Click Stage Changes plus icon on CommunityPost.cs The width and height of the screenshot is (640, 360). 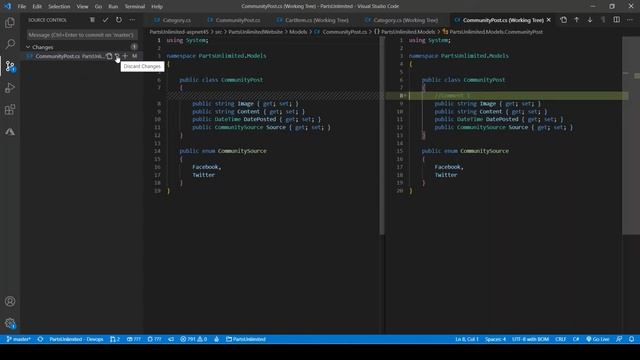(125, 56)
